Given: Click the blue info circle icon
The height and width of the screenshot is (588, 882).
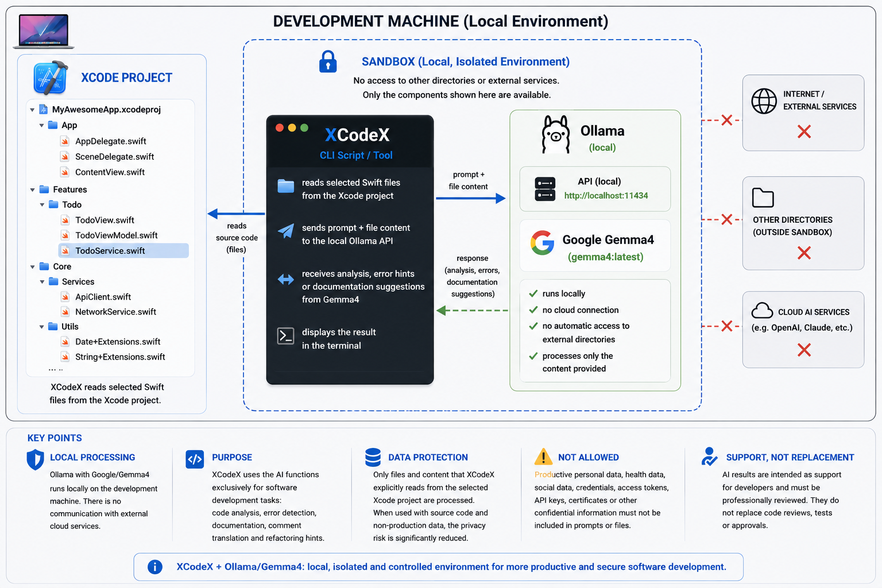Looking at the screenshot, I should pyautogui.click(x=155, y=567).
